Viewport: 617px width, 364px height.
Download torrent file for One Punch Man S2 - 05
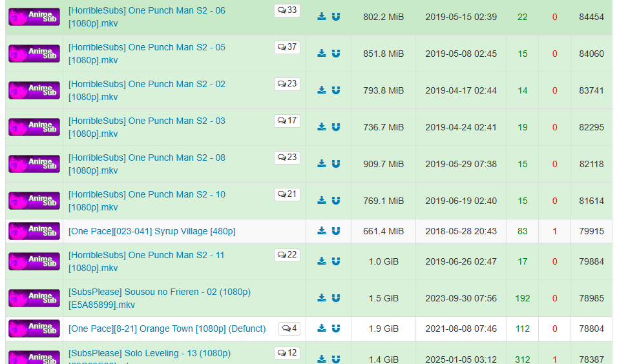pos(322,54)
